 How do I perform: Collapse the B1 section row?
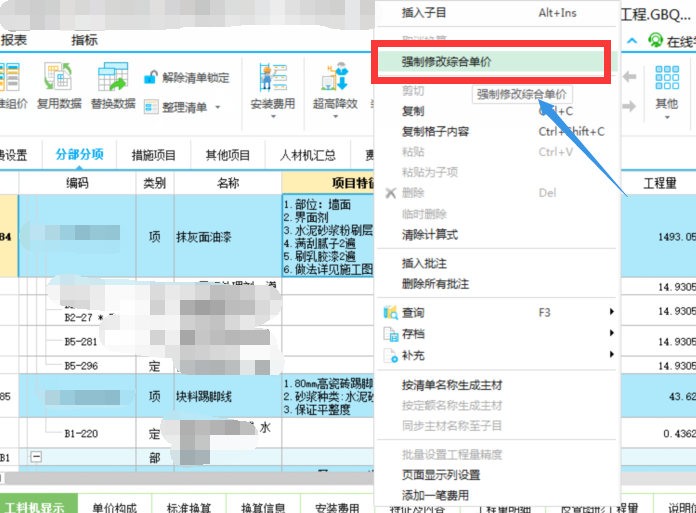pyautogui.click(x=36, y=456)
